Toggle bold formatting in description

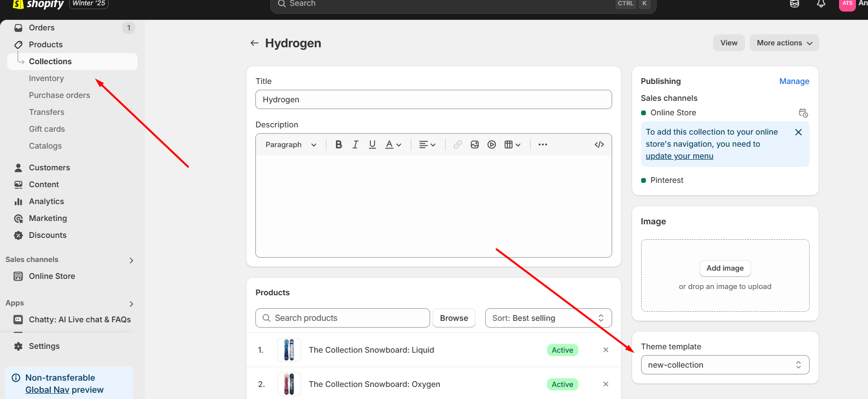tap(338, 144)
